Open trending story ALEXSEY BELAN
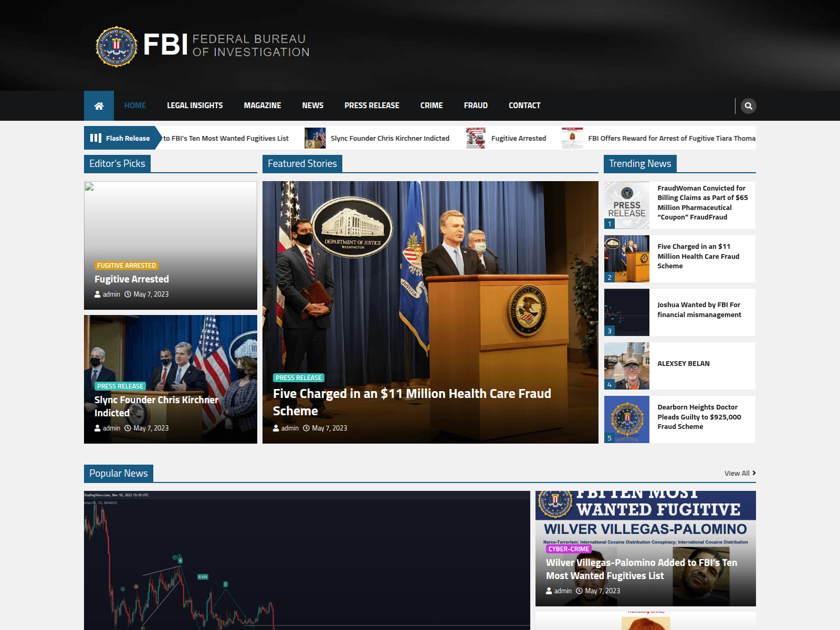Image resolution: width=840 pixels, height=630 pixels. [683, 363]
